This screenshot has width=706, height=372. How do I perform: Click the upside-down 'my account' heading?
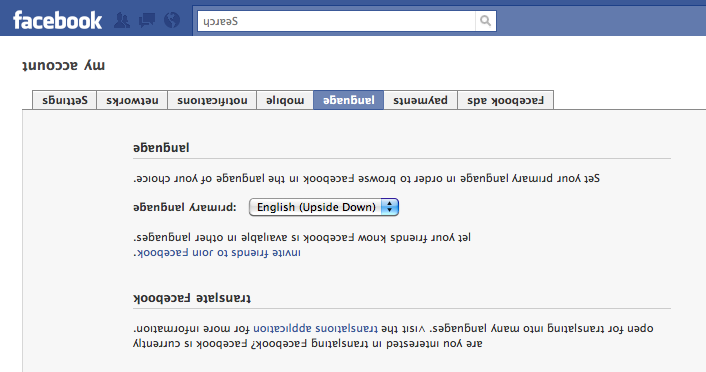coord(63,66)
